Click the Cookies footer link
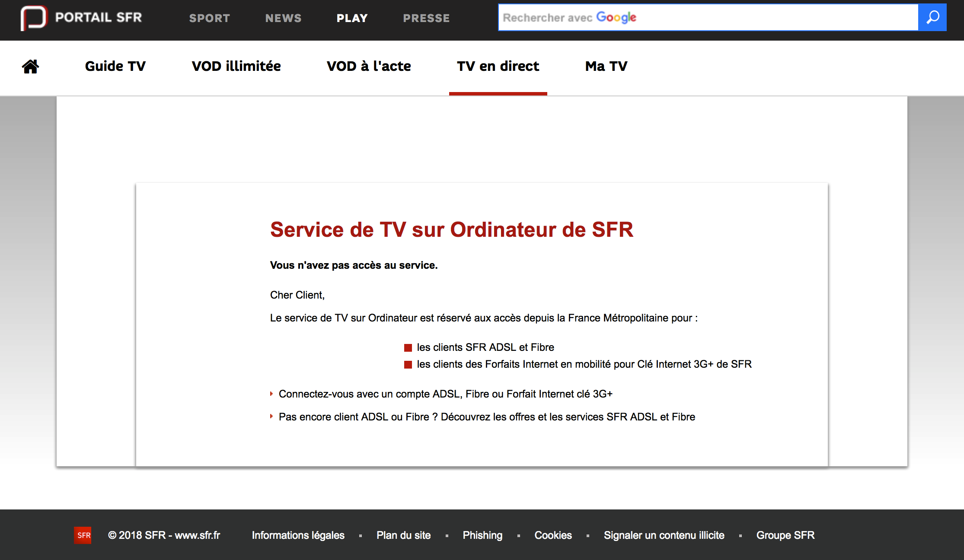The height and width of the screenshot is (560, 964). point(553,535)
